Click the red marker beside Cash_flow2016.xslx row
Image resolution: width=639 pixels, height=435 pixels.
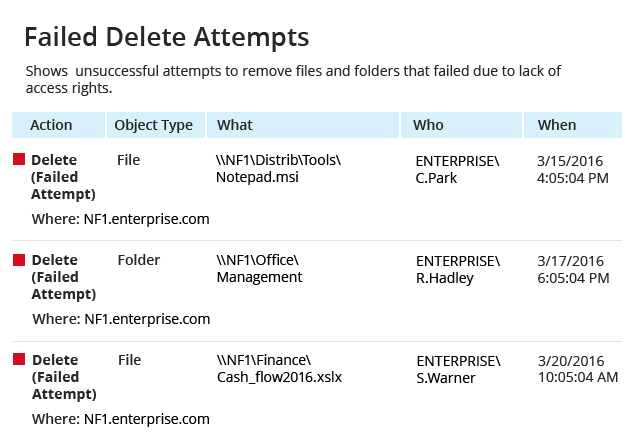pos(19,359)
